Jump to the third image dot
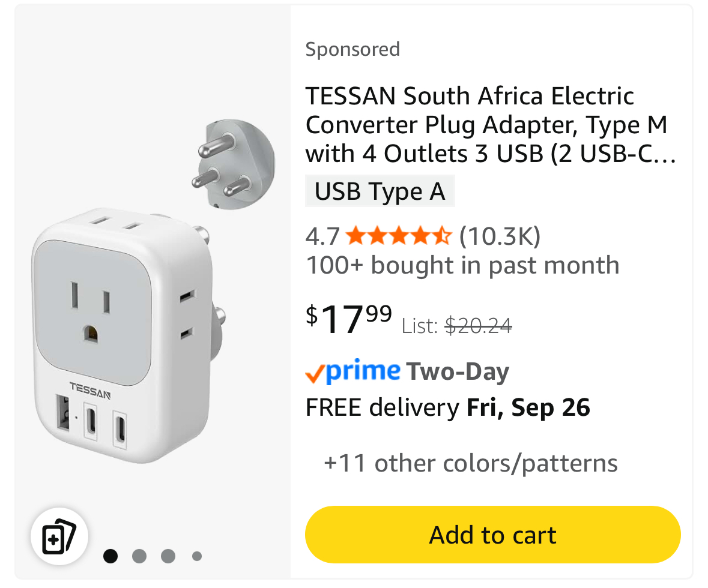This screenshot has width=708, height=588. [x=168, y=556]
